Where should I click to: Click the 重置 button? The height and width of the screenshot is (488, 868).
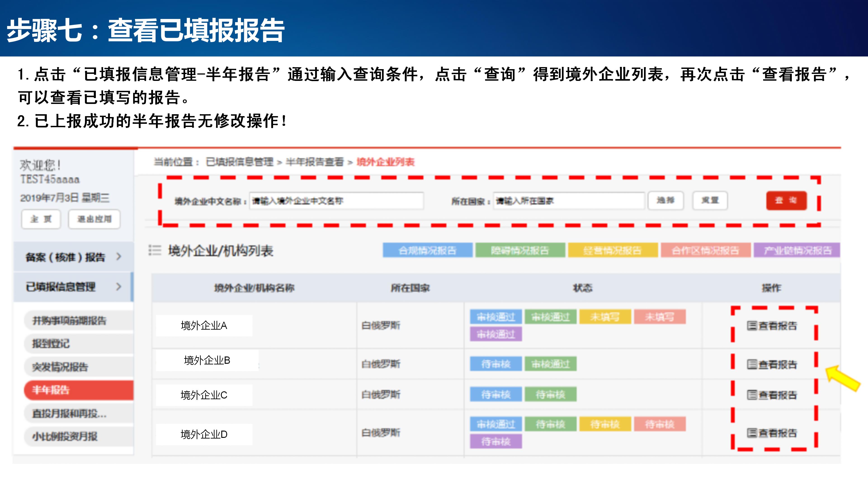pyautogui.click(x=710, y=200)
